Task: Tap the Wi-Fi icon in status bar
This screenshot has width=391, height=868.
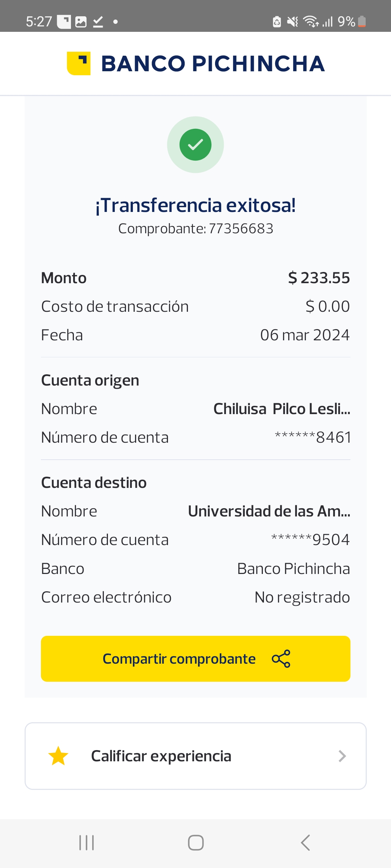Action: [x=311, y=22]
